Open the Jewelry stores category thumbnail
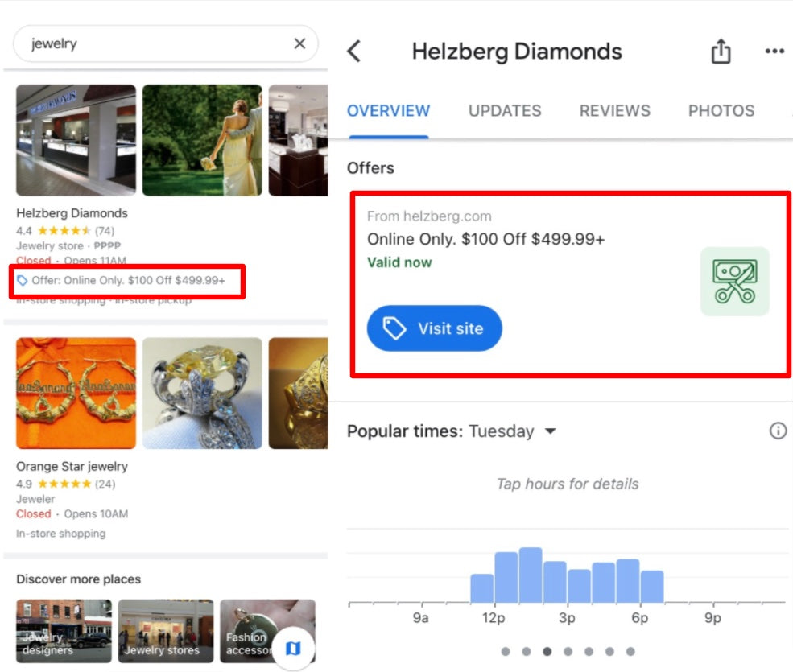This screenshot has width=793, height=672. pyautogui.click(x=165, y=630)
